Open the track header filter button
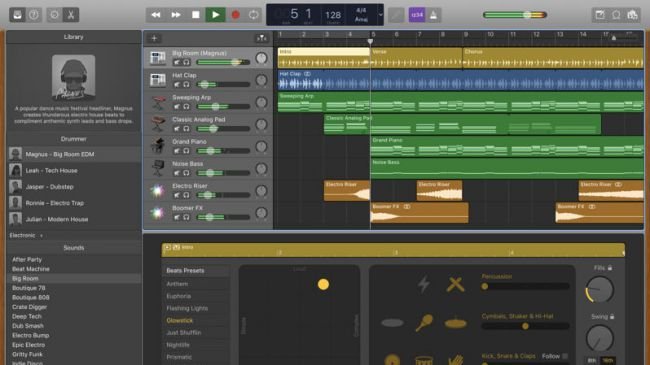The width and height of the screenshot is (650, 365). pyautogui.click(x=261, y=38)
